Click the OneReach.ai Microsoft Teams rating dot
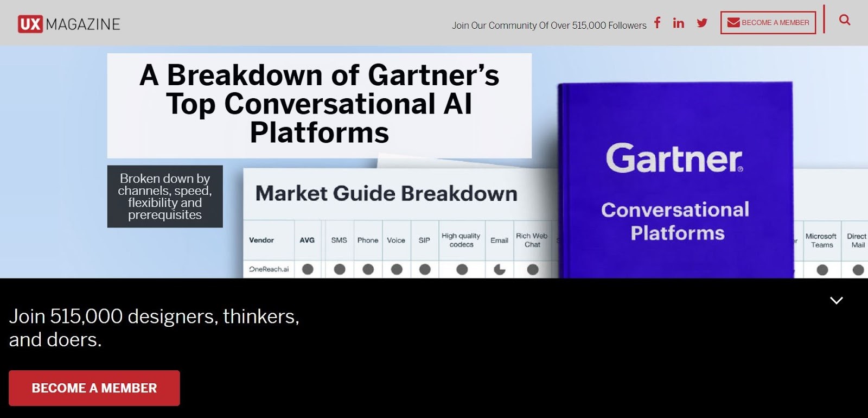 click(822, 270)
